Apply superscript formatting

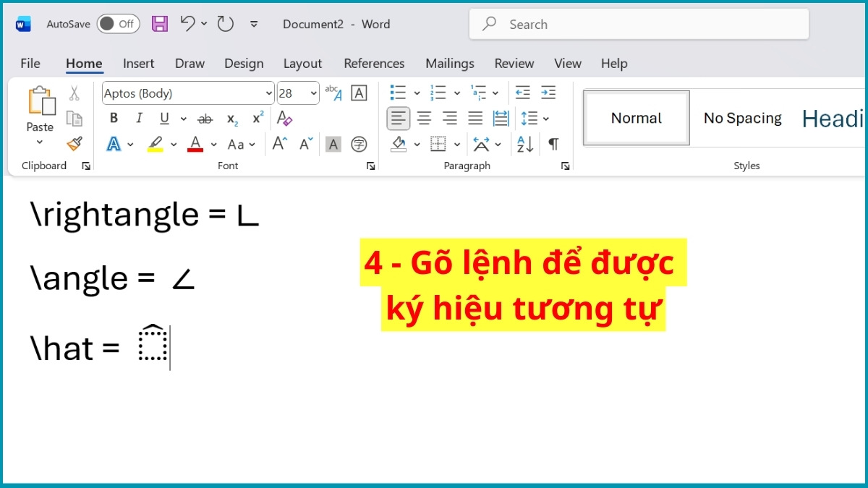(257, 118)
